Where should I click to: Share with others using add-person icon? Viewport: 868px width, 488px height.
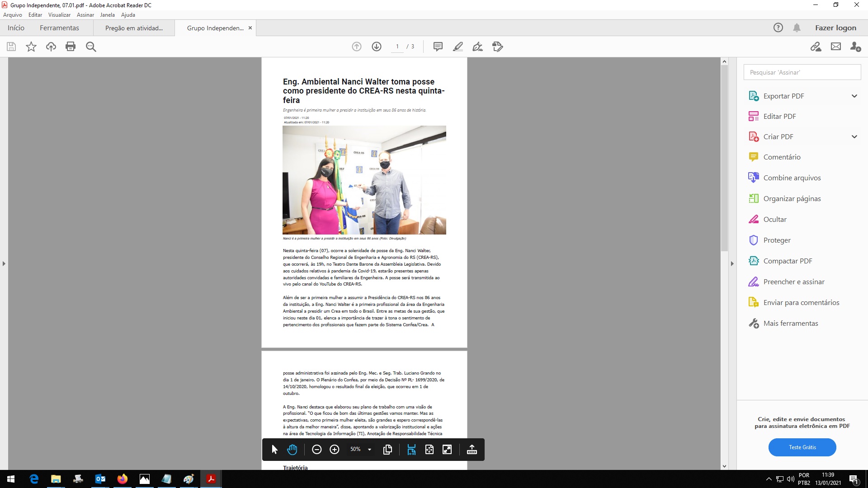click(855, 47)
